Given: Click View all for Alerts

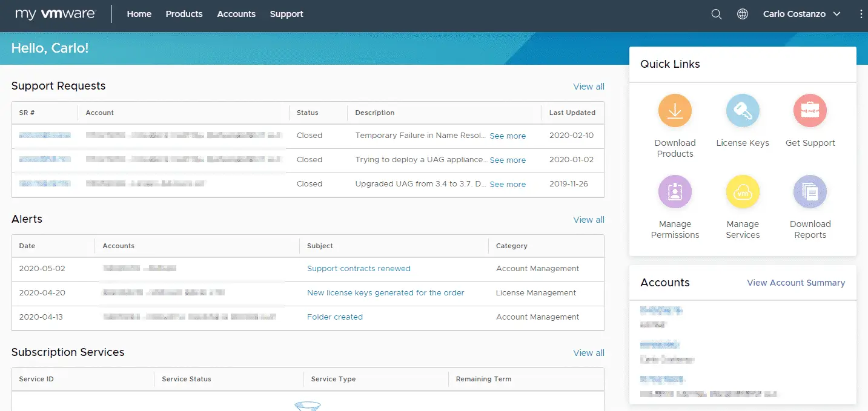Looking at the screenshot, I should point(588,220).
